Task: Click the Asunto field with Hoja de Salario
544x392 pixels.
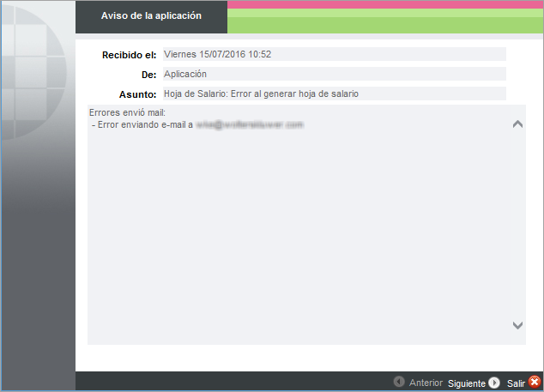Action: (335, 93)
